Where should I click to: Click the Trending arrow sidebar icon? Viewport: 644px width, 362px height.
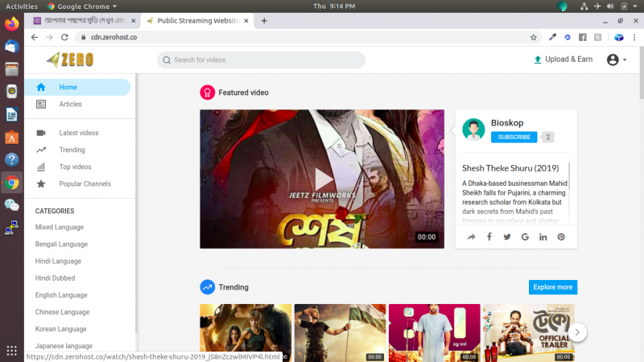tap(41, 150)
